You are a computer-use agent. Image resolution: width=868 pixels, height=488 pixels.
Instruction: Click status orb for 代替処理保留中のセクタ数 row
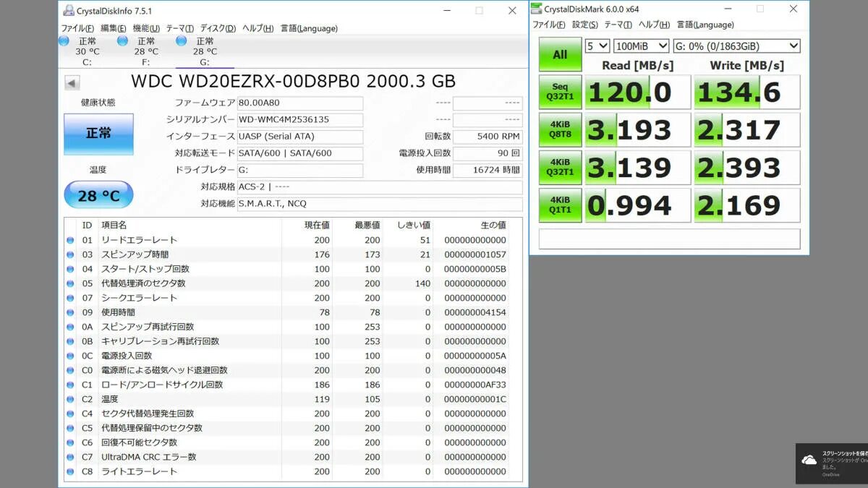pos(71,428)
